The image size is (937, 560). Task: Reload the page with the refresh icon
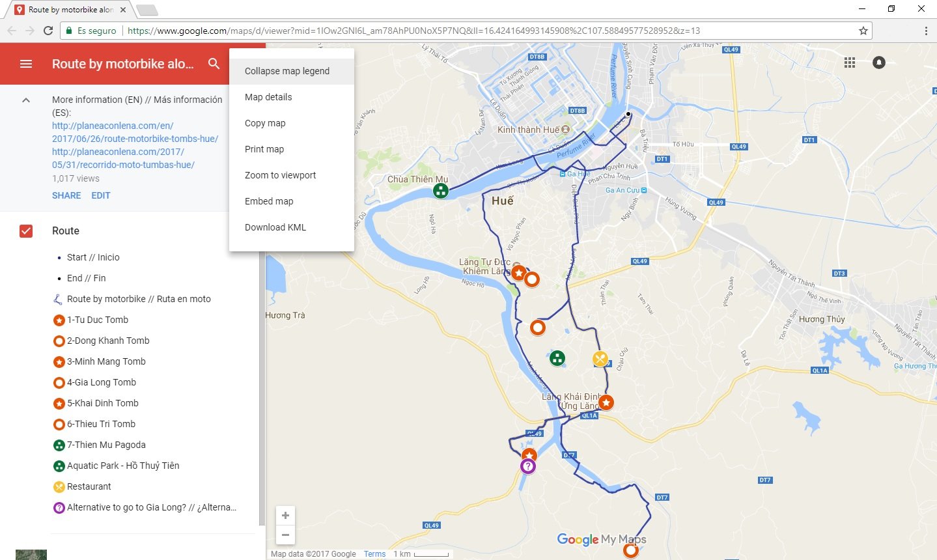point(48,31)
